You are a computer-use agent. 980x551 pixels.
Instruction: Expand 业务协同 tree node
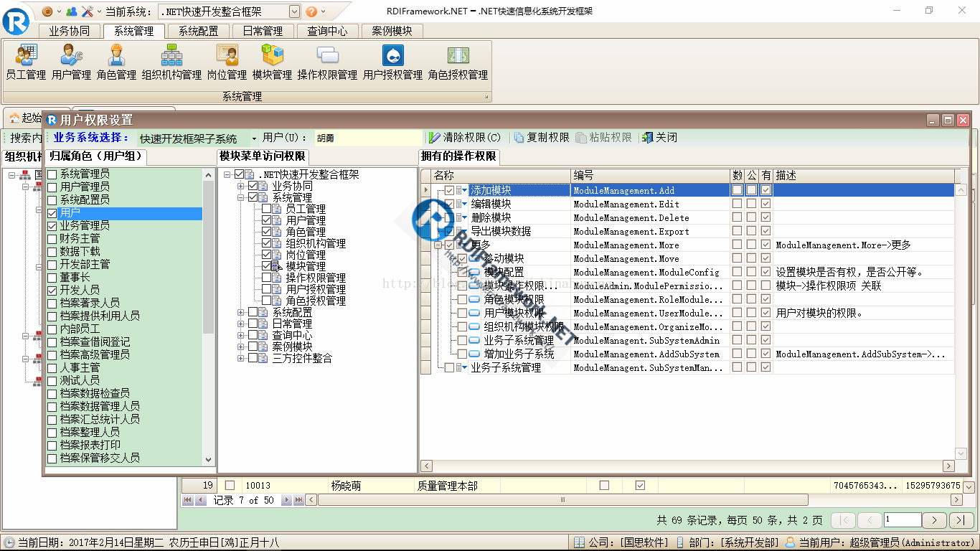240,186
